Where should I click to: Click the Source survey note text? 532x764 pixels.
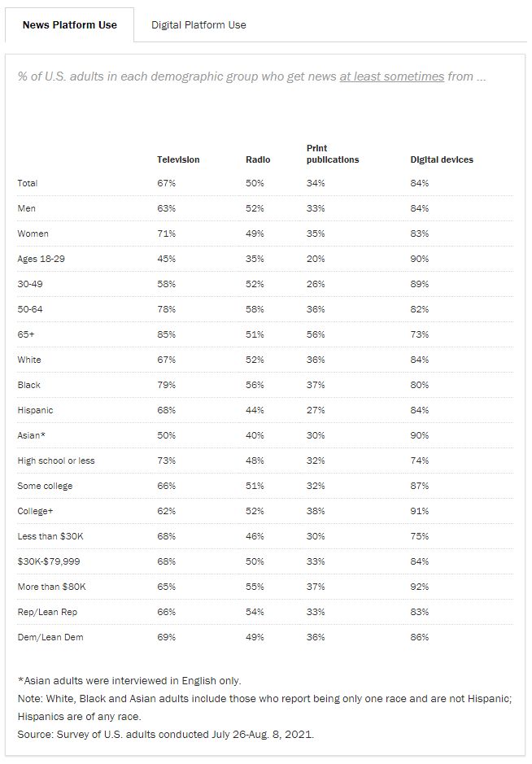[x=165, y=735]
